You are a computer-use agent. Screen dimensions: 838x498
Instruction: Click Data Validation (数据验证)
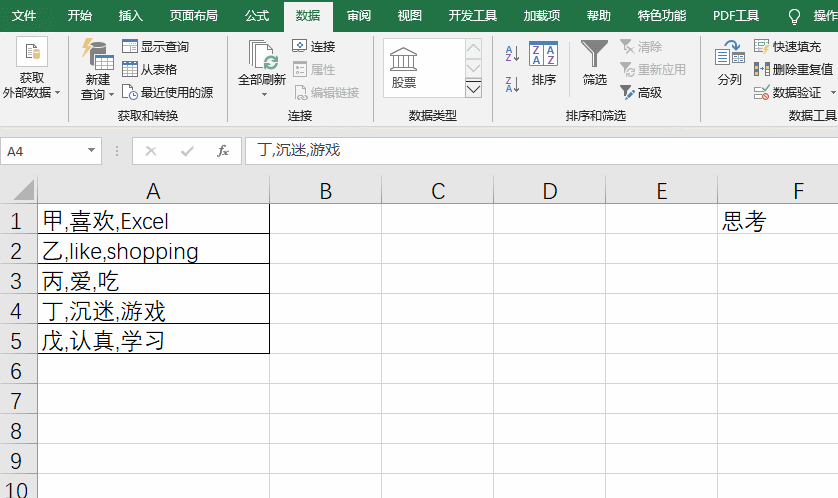(x=787, y=92)
